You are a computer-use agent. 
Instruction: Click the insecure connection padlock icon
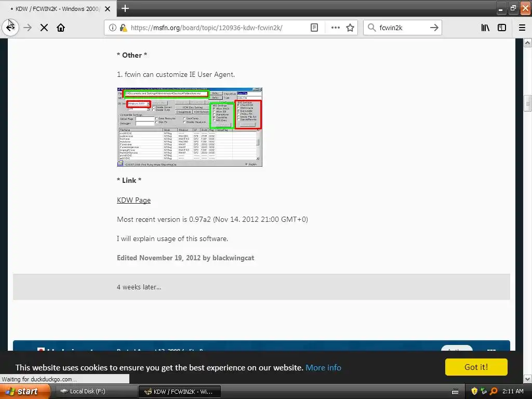[124, 28]
